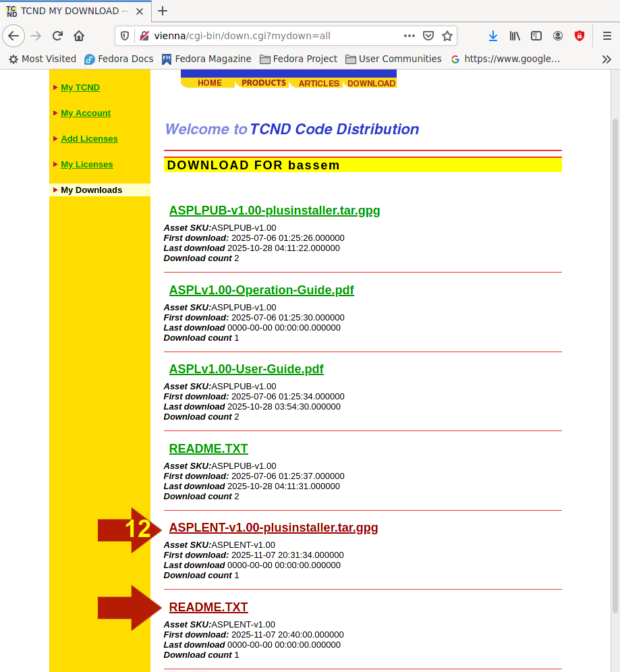Image resolution: width=620 pixels, height=672 pixels.
Task: Open the My Licenses sidebar link
Action: [87, 165]
